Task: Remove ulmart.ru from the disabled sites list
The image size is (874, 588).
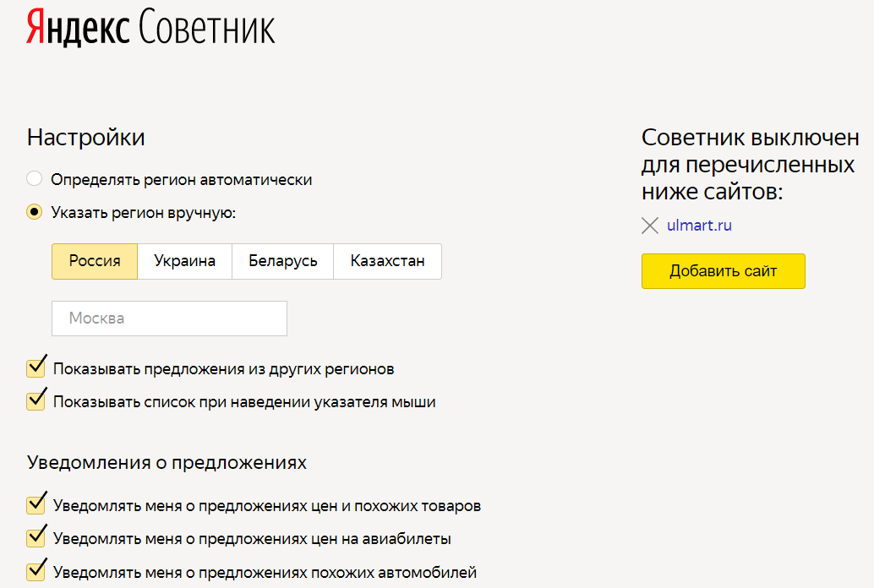Action: click(650, 226)
